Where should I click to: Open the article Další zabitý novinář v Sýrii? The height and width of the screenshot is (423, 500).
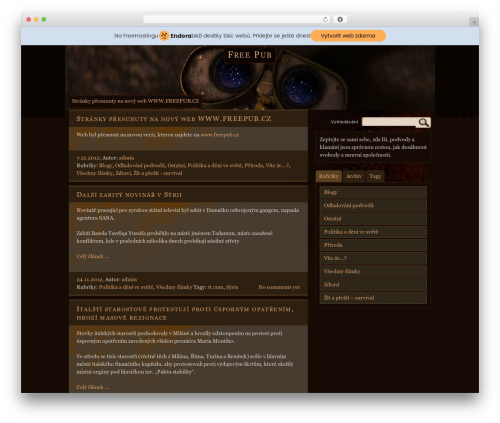coord(129,195)
